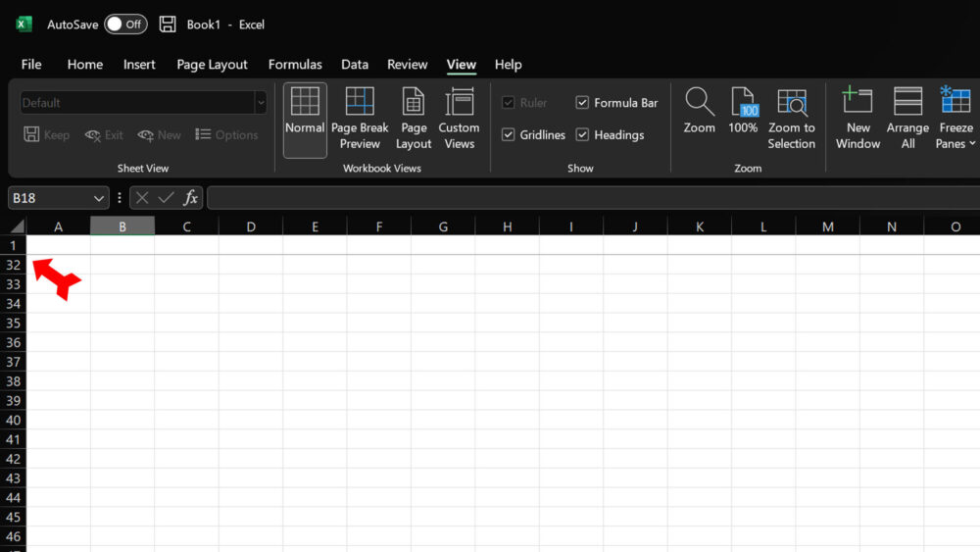Open Custom Views dialog
The image size is (980, 552).
pyautogui.click(x=459, y=102)
